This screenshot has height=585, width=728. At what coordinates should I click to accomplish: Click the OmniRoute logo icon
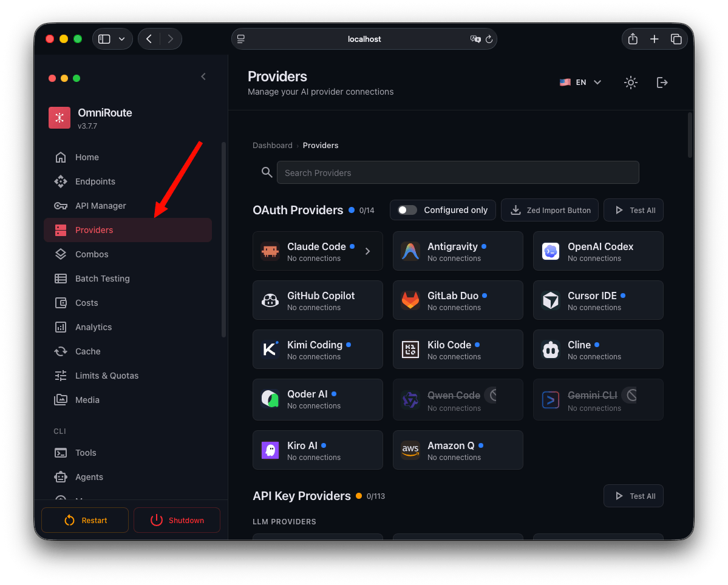pos(60,118)
